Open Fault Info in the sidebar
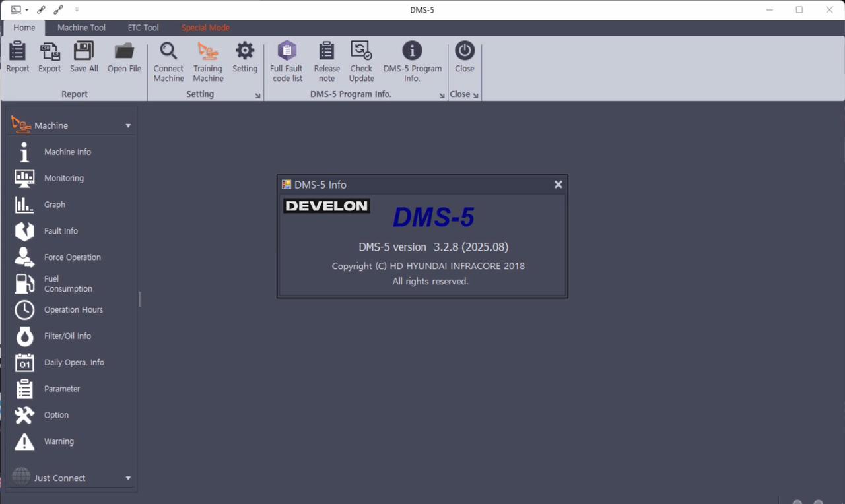Screen dimensions: 845x504 61,231
